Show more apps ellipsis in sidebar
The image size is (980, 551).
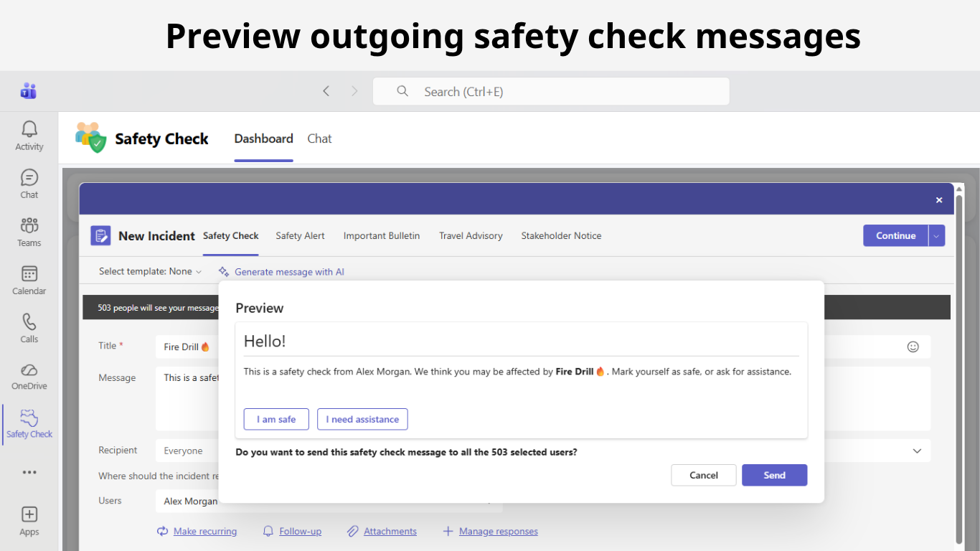tap(29, 472)
